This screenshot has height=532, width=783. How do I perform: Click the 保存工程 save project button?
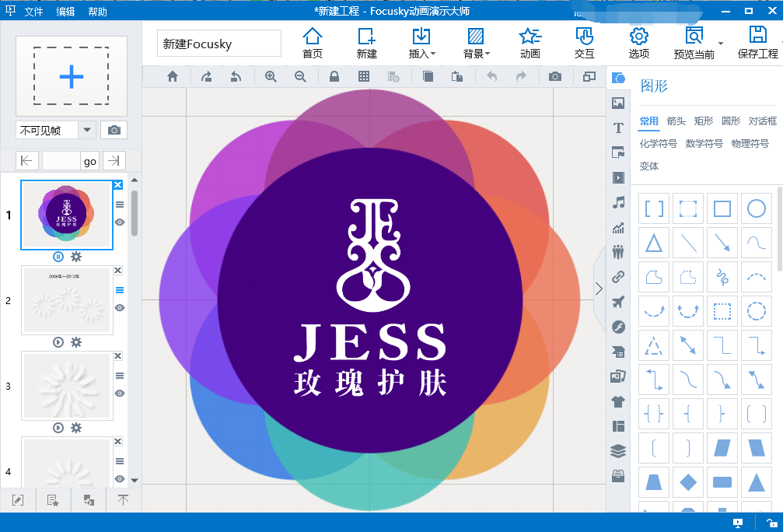(757, 43)
